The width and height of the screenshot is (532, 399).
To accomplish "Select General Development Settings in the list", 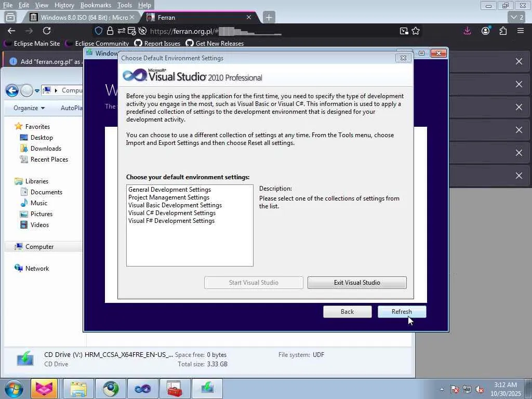I will click(x=170, y=190).
